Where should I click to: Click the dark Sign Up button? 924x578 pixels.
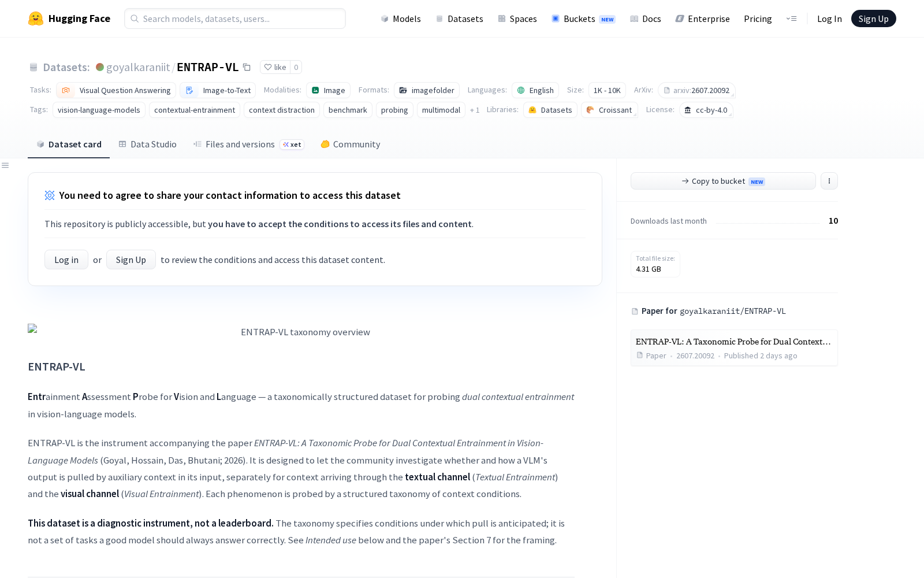pos(873,18)
